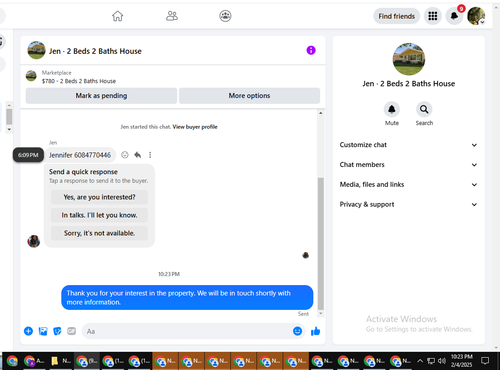This screenshot has width=500, height=370.
Task: Choose a sticker with the sticker icon
Action: pyautogui.click(x=57, y=331)
